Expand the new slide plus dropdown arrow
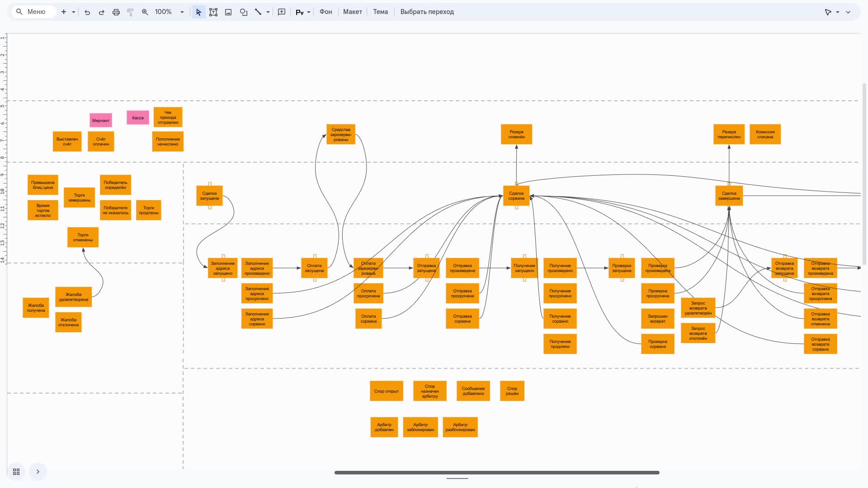868x488 pixels. pos(74,12)
